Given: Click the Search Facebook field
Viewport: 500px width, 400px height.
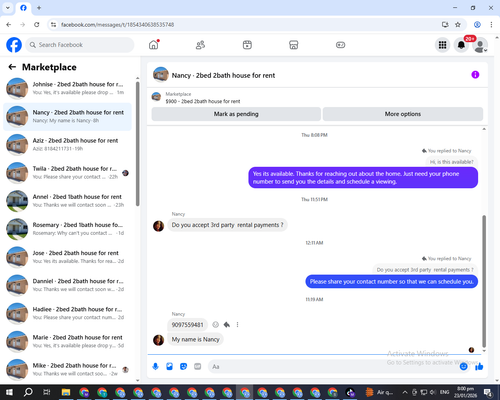Looking at the screenshot, I should [80, 45].
